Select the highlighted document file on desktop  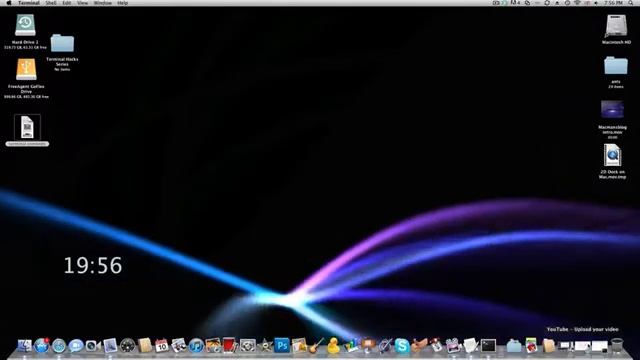pyautogui.click(x=27, y=127)
